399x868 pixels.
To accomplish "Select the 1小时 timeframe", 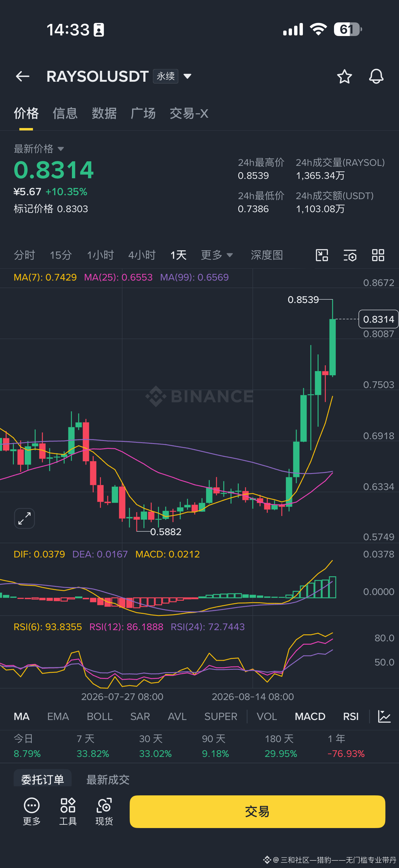I will point(100,255).
